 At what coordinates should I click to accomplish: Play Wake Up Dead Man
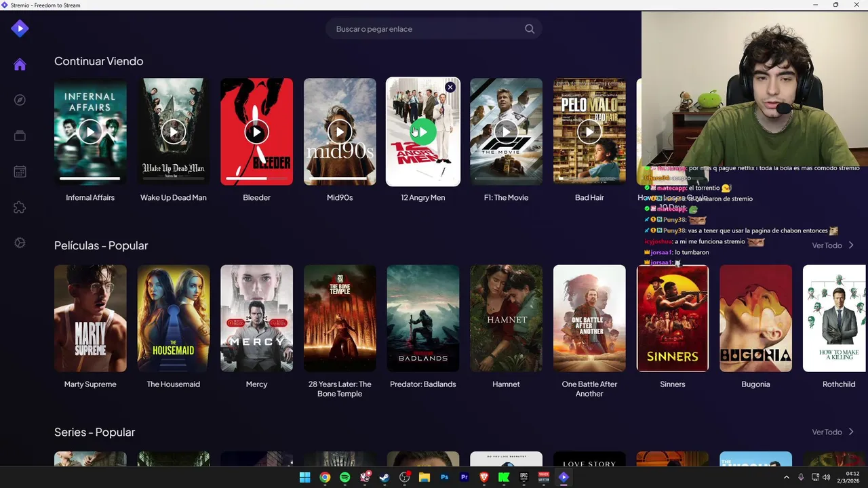click(x=174, y=131)
